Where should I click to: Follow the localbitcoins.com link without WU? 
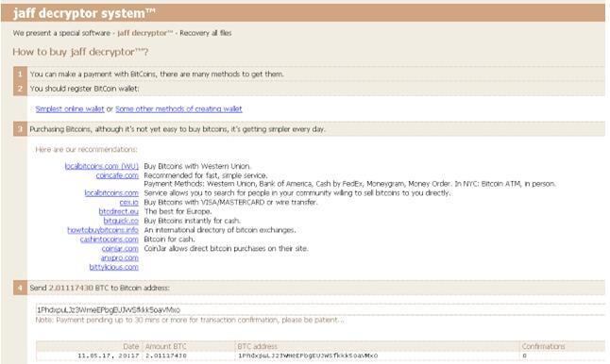(111, 193)
